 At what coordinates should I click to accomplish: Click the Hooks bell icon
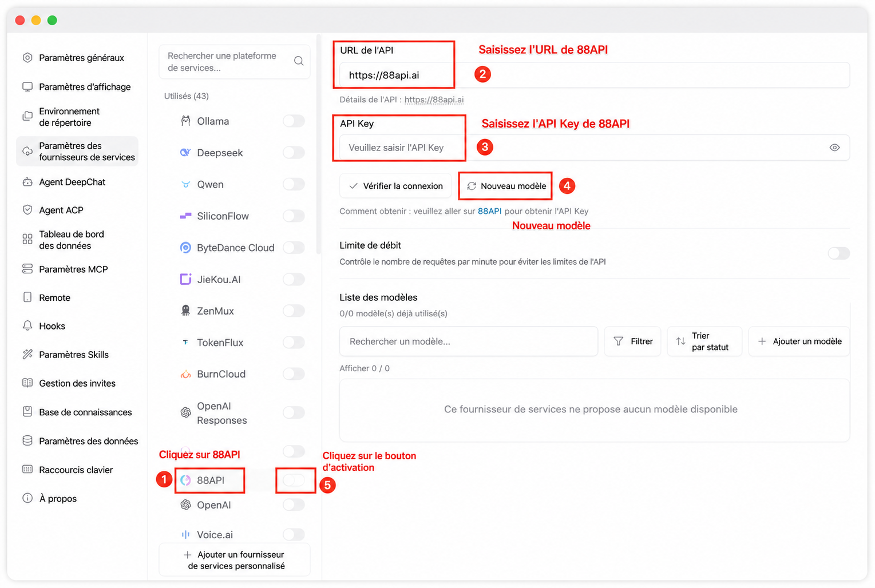(x=27, y=325)
